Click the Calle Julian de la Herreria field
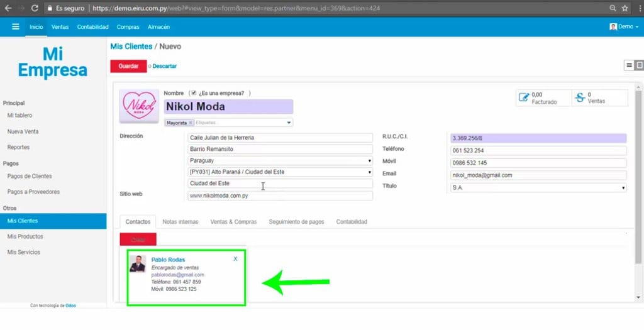The height and width of the screenshot is (330, 644). tap(280, 138)
